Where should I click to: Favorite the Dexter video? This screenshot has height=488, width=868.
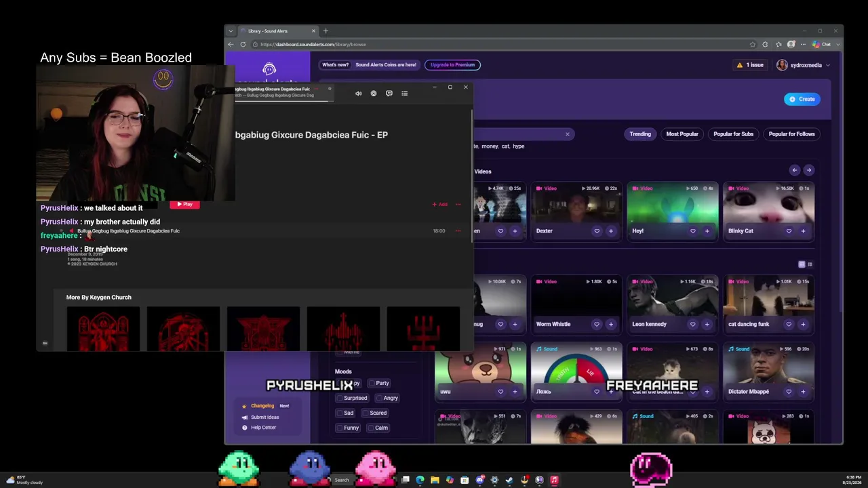point(597,231)
